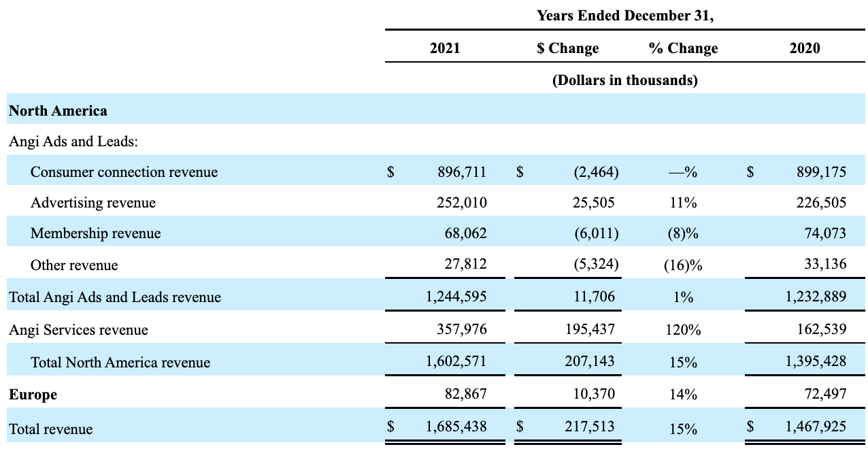Image resolution: width=868 pixels, height=464 pixels.
Task: Click the 120% change cell
Action: pyautogui.click(x=683, y=330)
